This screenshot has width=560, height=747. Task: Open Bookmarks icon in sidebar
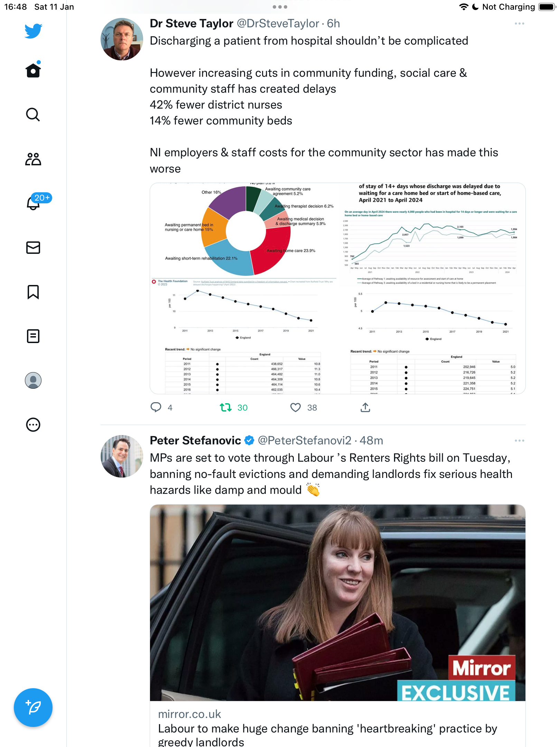(x=33, y=292)
